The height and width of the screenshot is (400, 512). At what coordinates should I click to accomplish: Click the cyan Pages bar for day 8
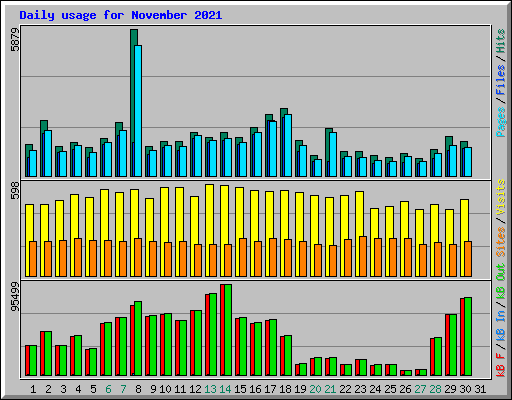point(138,111)
